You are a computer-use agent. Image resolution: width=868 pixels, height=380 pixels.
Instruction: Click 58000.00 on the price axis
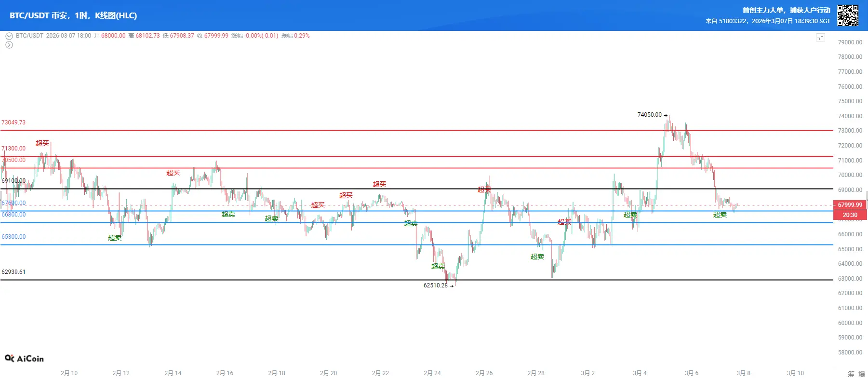click(850, 353)
